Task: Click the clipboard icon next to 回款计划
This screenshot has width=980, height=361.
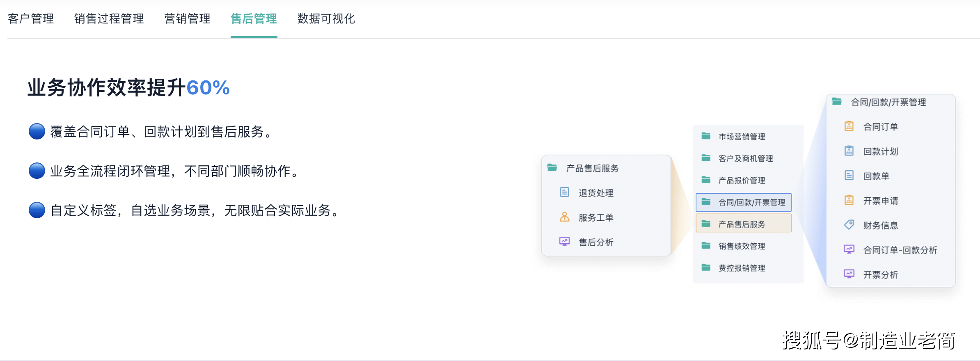Action: click(849, 151)
